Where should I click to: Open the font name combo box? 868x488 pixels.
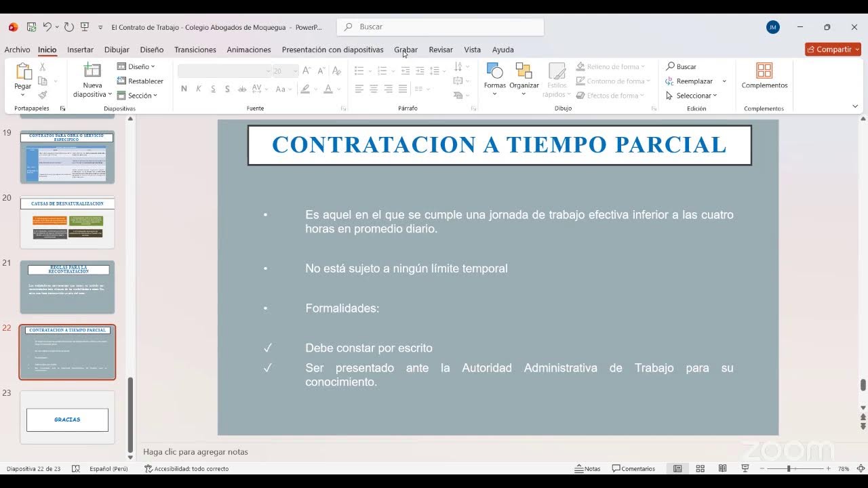coord(224,70)
